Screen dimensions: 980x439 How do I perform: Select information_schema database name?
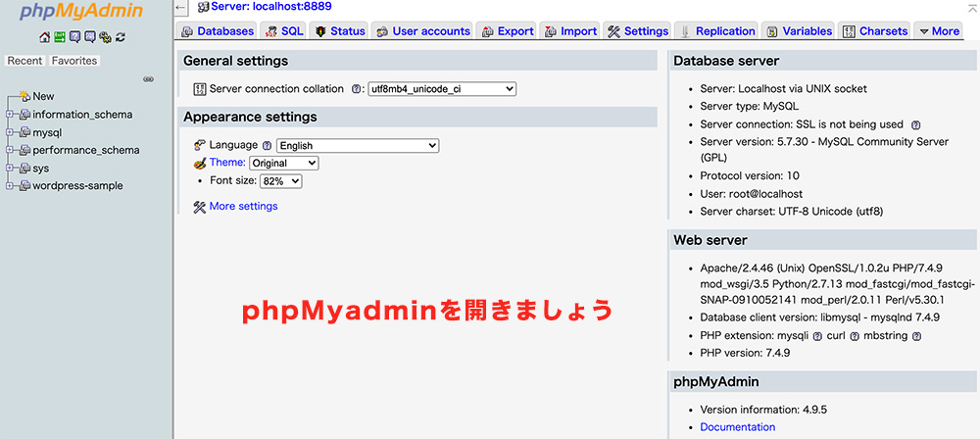click(x=82, y=115)
